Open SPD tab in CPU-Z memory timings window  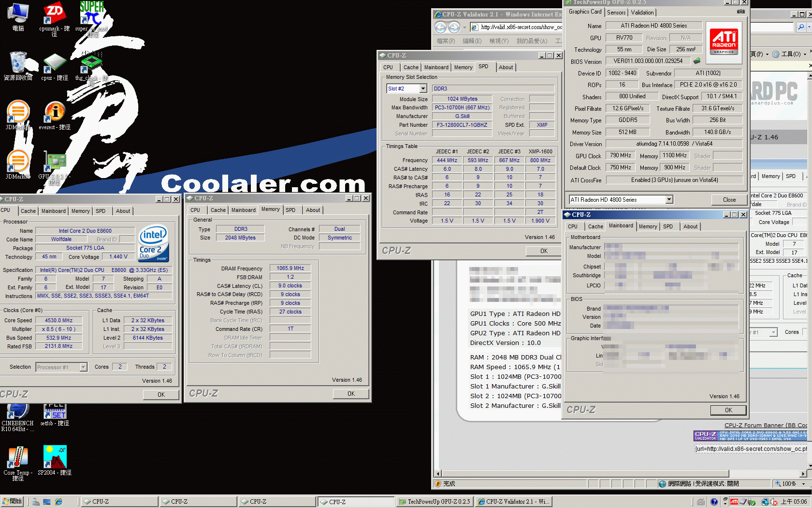tap(290, 210)
